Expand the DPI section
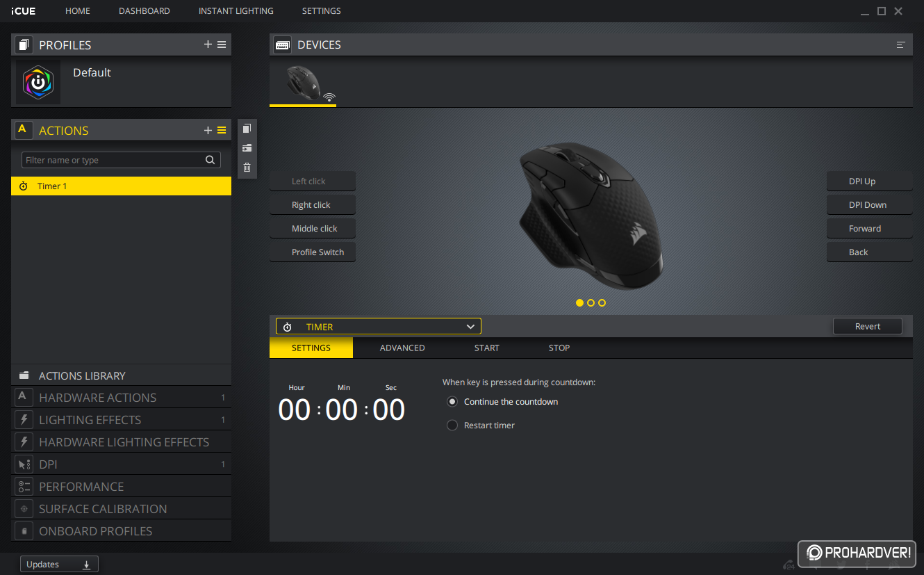 [121, 464]
